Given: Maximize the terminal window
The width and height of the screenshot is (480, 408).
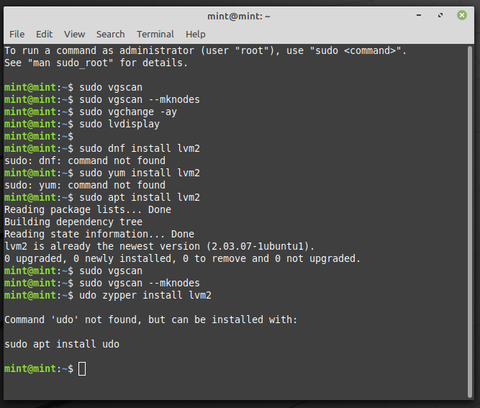Looking at the screenshot, I should (440, 15).
